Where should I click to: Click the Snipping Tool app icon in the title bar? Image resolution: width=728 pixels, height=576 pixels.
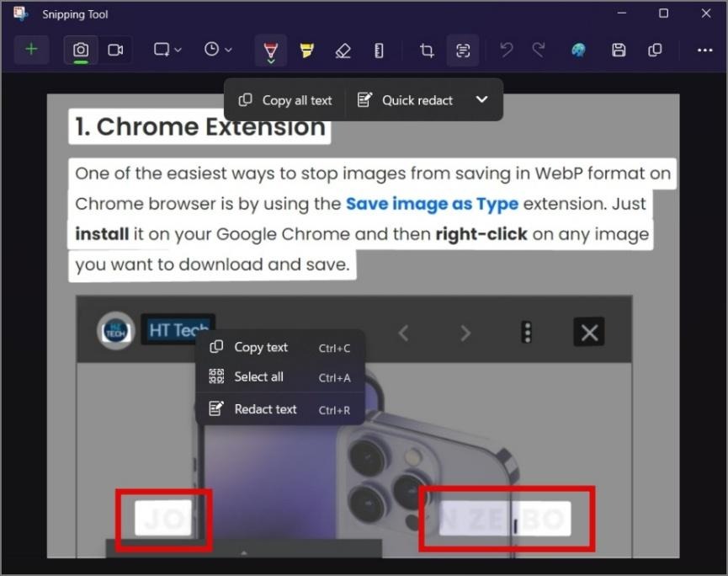(21, 14)
